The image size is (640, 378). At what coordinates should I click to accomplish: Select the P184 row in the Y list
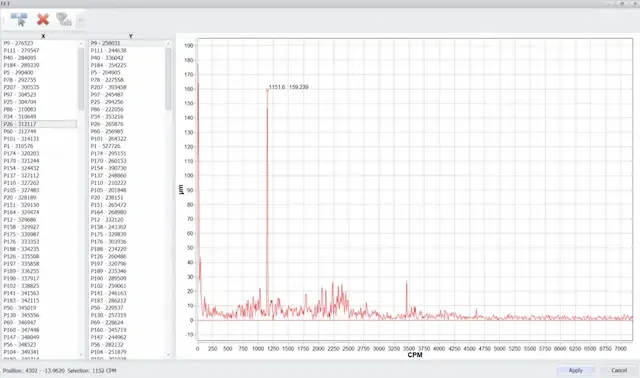[127, 65]
